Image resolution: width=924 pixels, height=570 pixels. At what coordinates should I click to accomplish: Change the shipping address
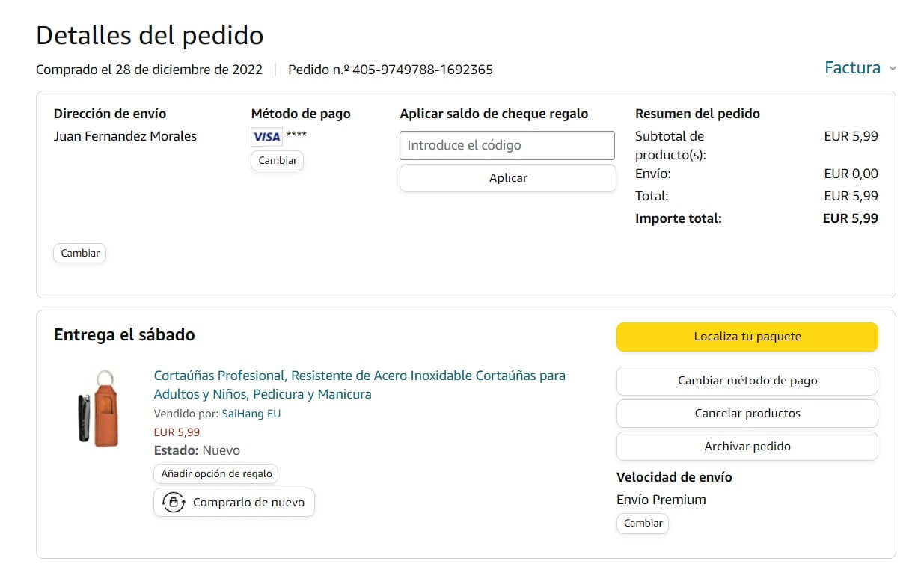[80, 254]
